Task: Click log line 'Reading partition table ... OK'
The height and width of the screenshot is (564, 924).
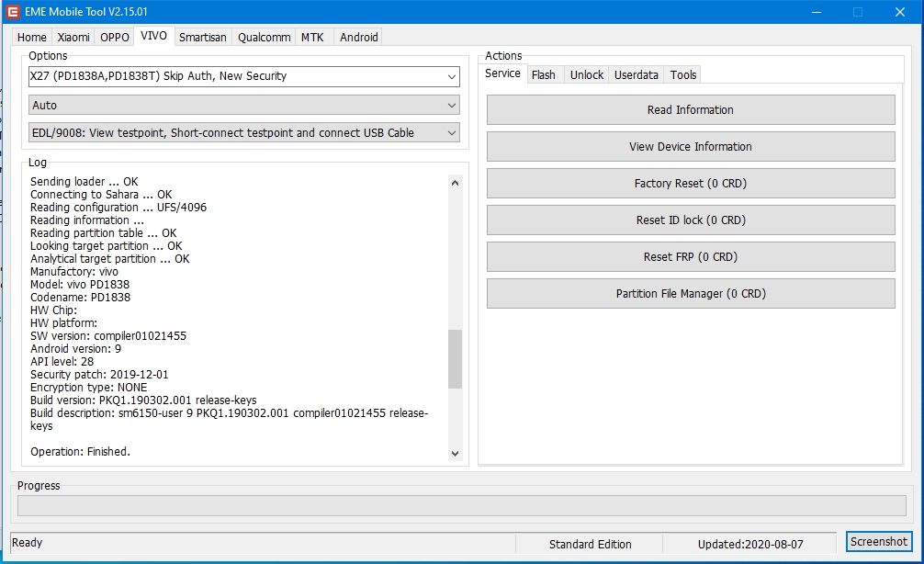Action: [x=103, y=233]
